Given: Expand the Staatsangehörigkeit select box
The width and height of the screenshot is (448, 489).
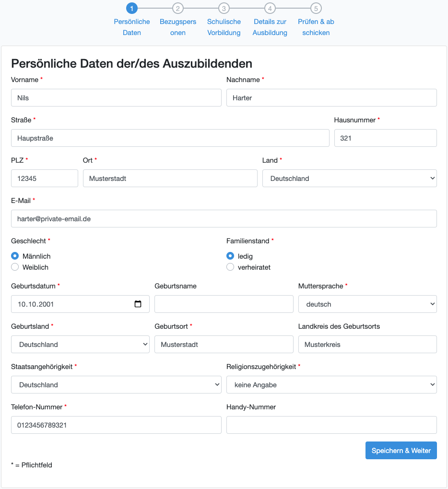Looking at the screenshot, I should pos(116,385).
